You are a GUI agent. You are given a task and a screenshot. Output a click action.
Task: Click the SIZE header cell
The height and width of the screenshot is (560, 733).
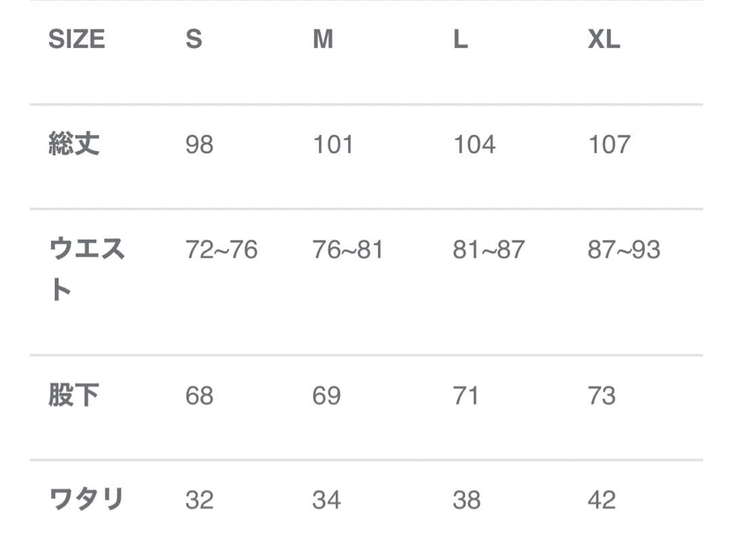click(77, 39)
